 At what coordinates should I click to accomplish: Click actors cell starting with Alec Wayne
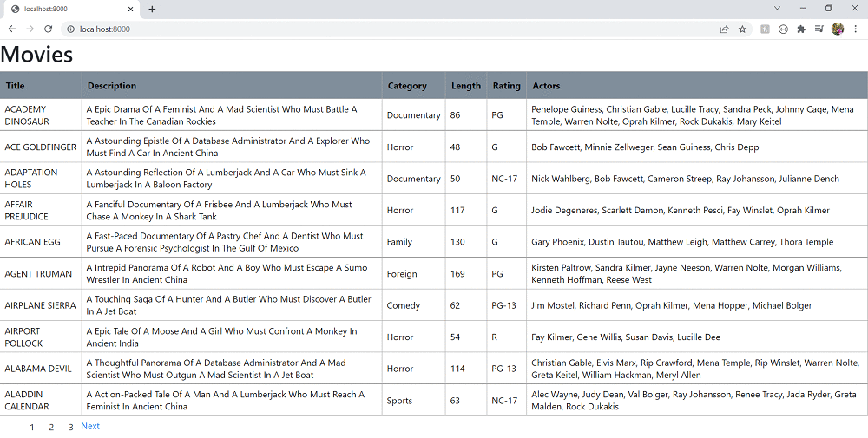[x=697, y=401]
